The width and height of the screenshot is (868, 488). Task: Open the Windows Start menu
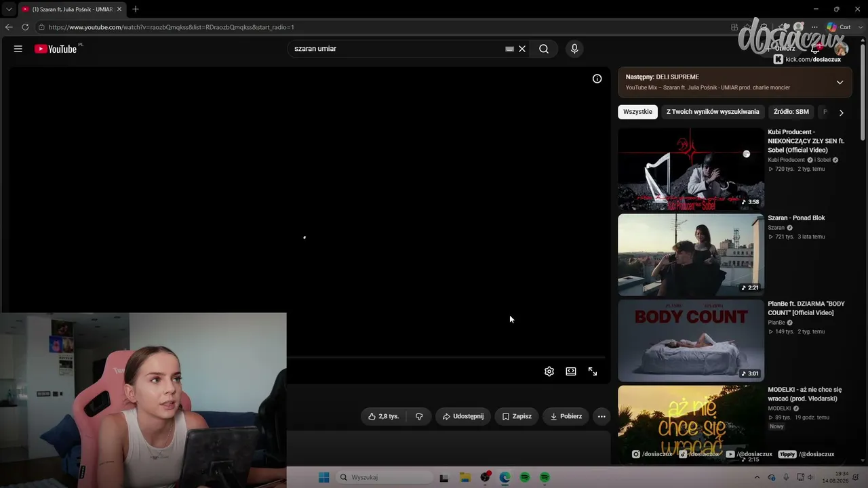[324, 477]
